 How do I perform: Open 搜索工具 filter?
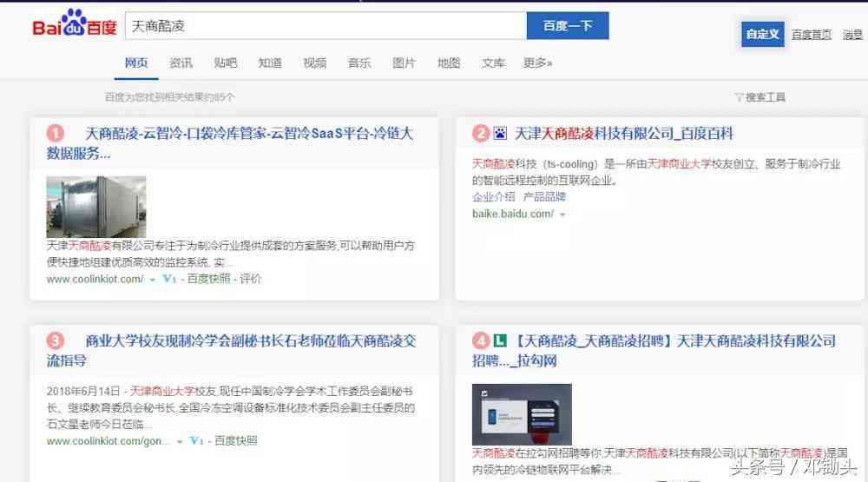pos(765,97)
